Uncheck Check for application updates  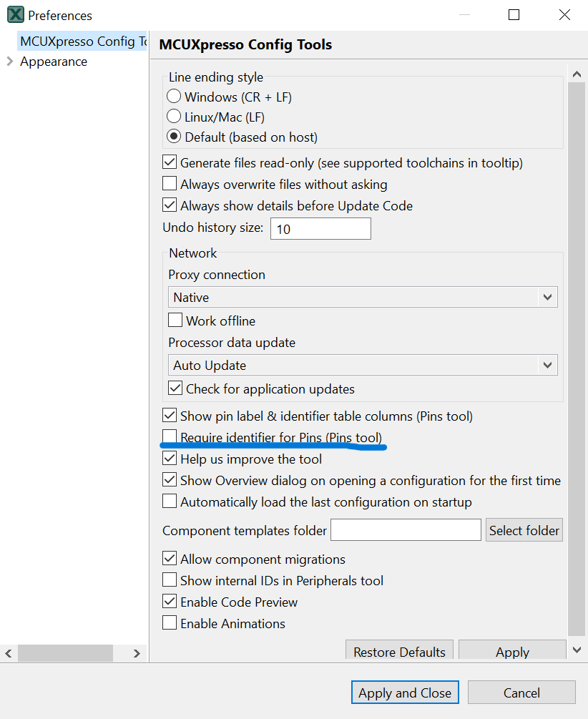click(174, 388)
